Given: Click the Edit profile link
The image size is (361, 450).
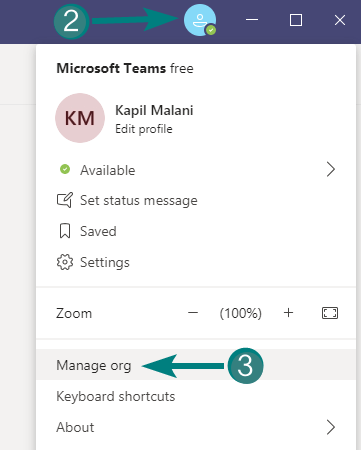Looking at the screenshot, I should point(144,129).
